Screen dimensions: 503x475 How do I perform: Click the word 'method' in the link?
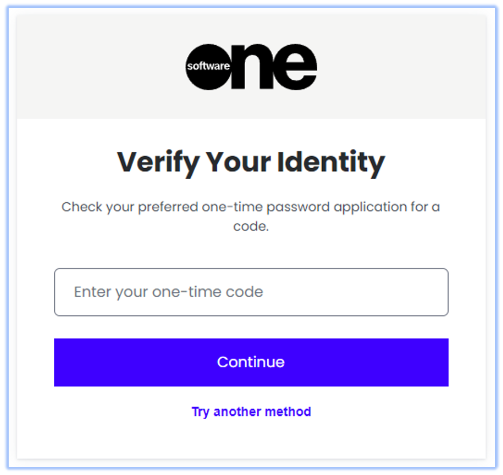[x=288, y=412]
